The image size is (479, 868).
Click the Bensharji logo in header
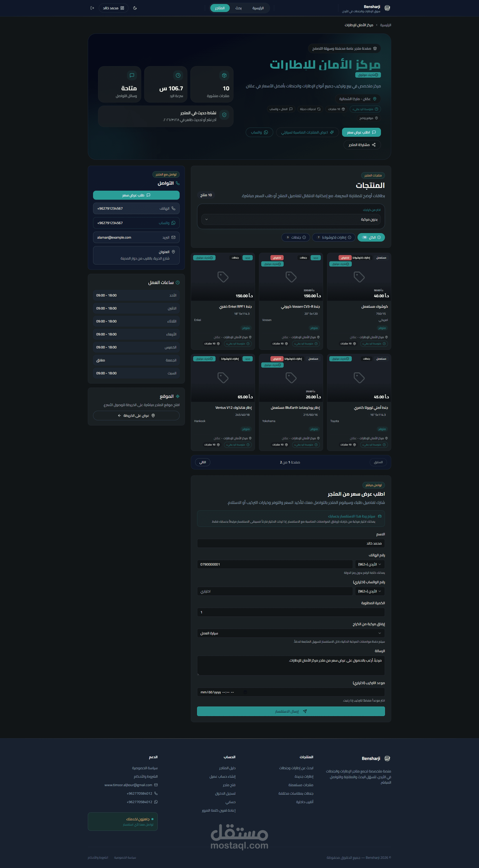pos(387,8)
